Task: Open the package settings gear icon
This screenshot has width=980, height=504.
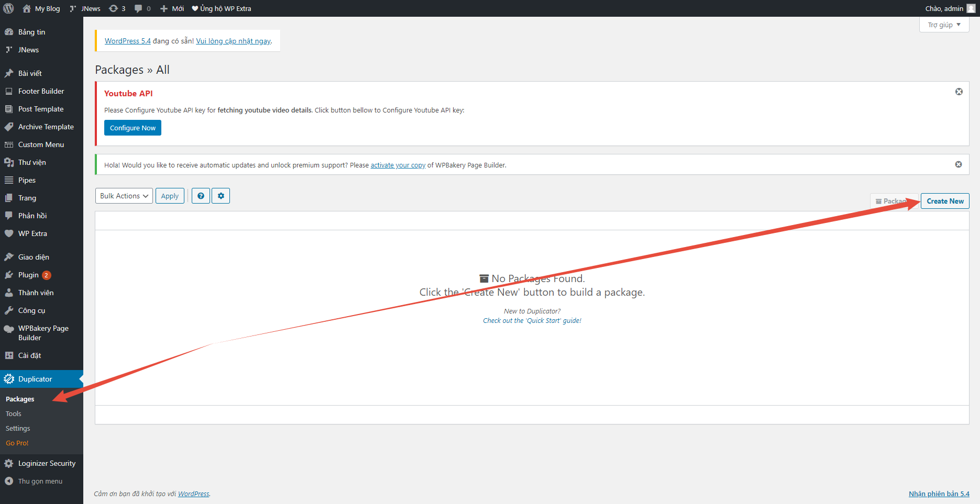Action: [221, 196]
